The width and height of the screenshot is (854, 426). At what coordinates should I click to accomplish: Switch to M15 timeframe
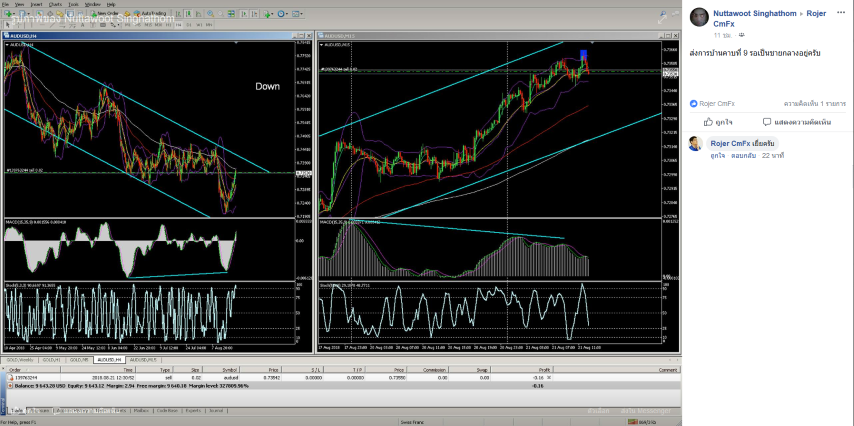[148, 25]
